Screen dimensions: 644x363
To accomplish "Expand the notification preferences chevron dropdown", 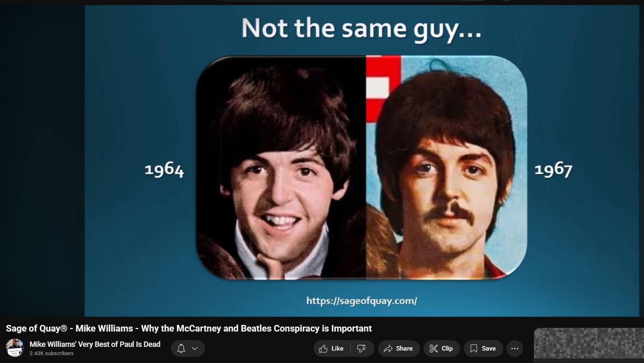I will 195,349.
